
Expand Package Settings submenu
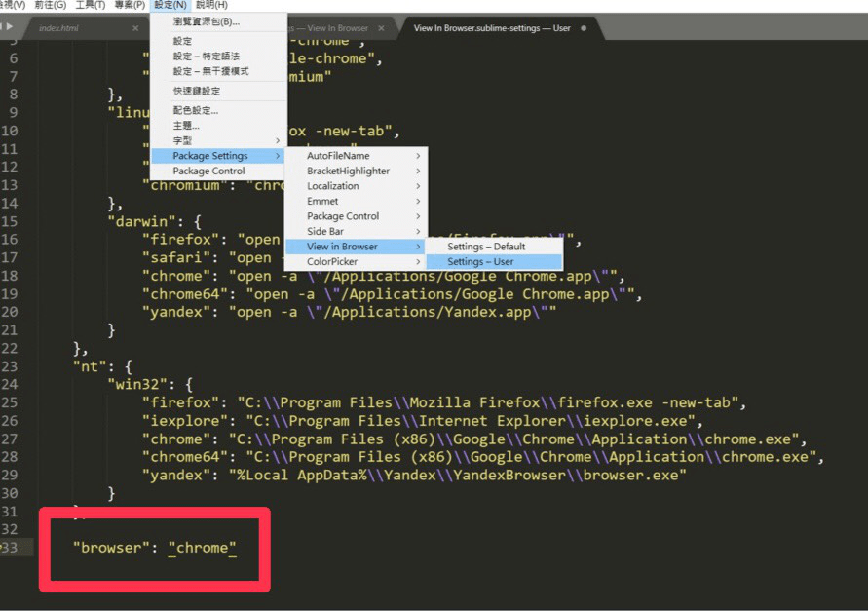218,156
